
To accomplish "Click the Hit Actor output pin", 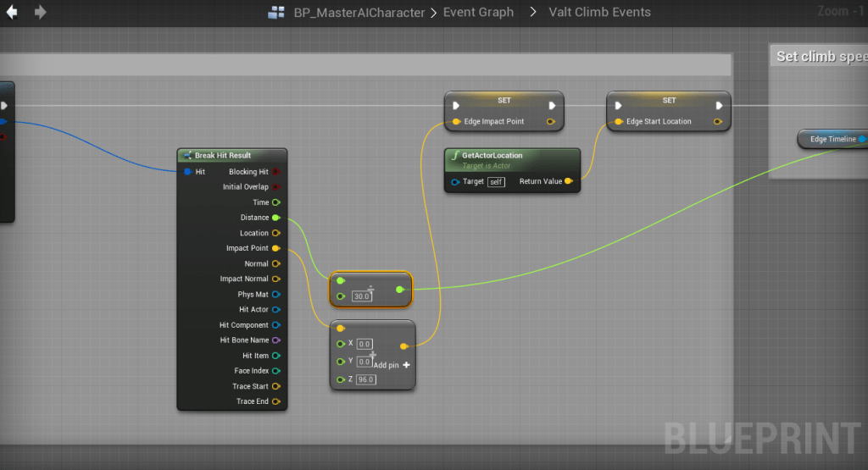I will [275, 310].
